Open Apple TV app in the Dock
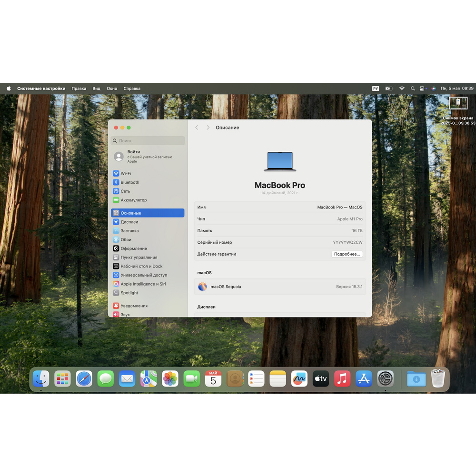 click(321, 378)
